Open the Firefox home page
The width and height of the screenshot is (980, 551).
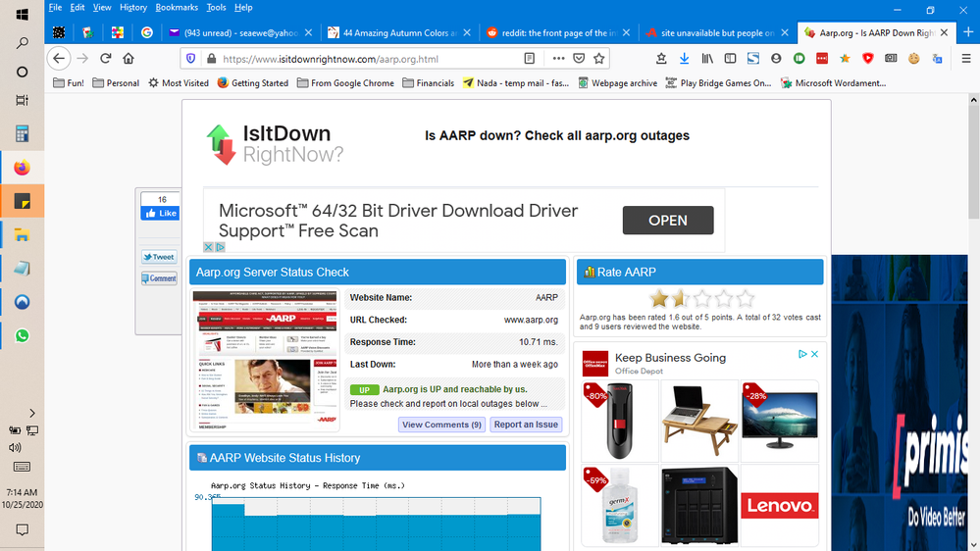click(x=129, y=59)
